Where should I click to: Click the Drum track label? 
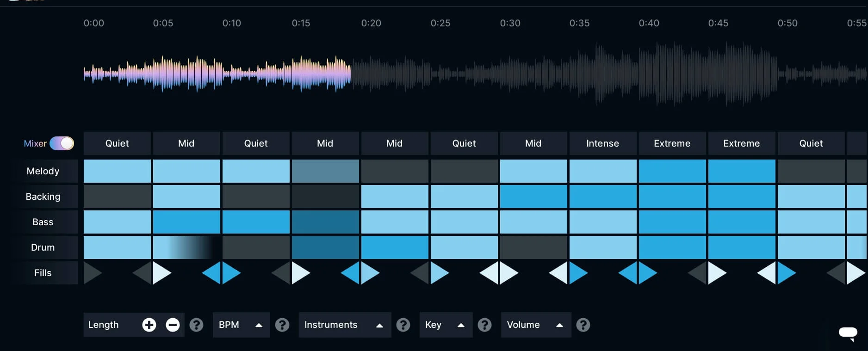(43, 247)
